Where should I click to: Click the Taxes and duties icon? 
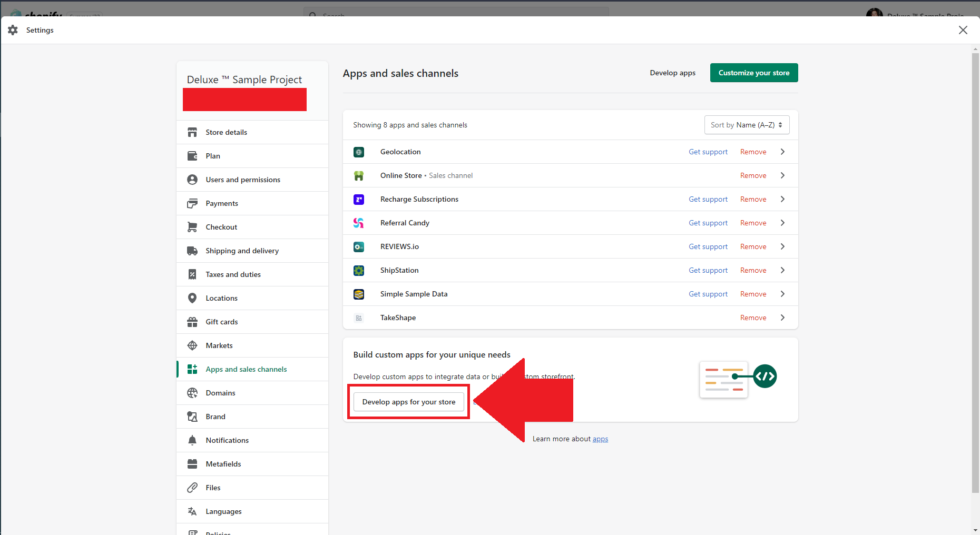point(192,274)
